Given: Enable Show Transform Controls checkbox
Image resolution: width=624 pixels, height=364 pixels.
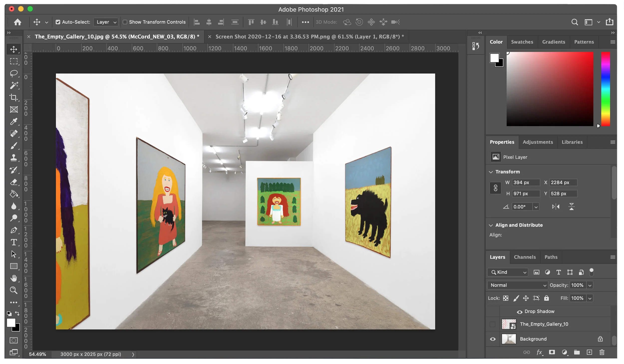Looking at the screenshot, I should 125,22.
